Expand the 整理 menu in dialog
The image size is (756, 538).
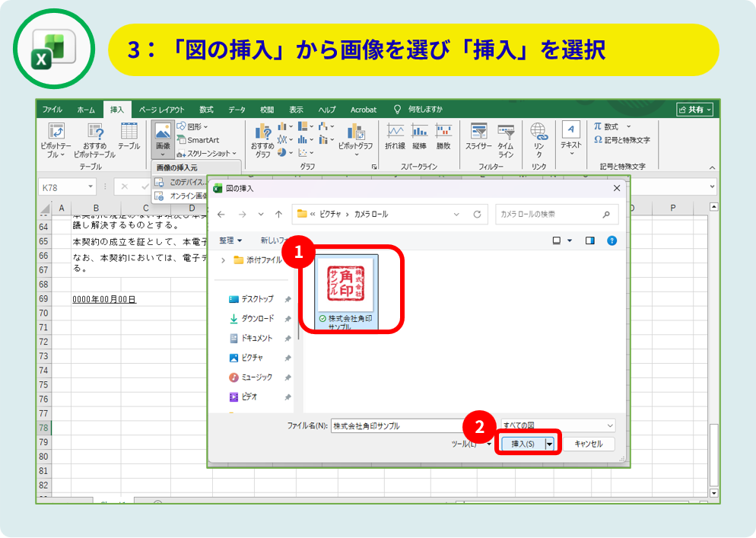pyautogui.click(x=230, y=240)
